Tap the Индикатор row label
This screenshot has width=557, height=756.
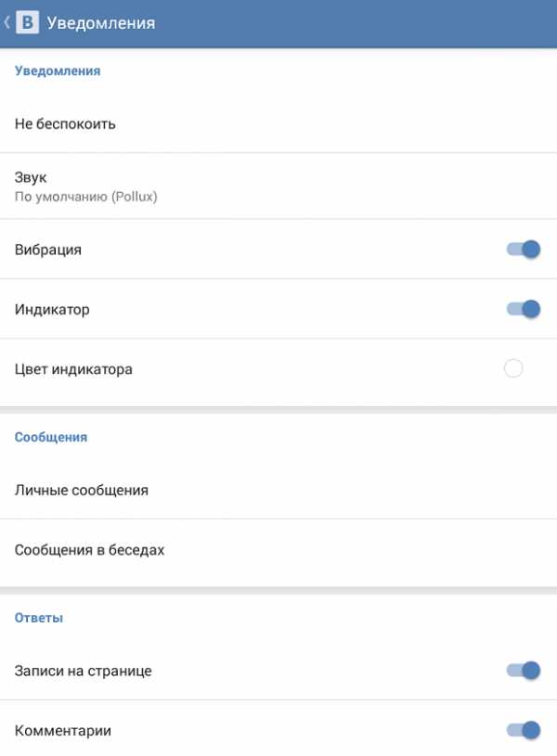pos(52,309)
